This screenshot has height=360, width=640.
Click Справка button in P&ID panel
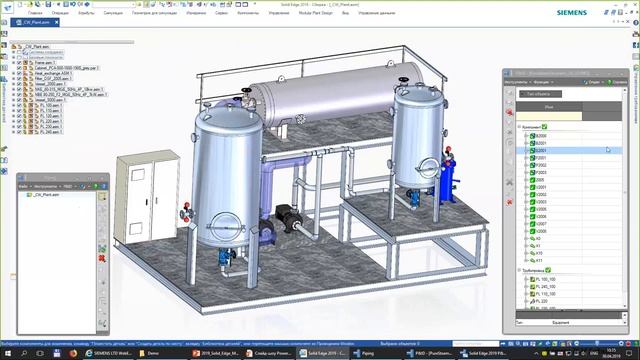[617, 82]
